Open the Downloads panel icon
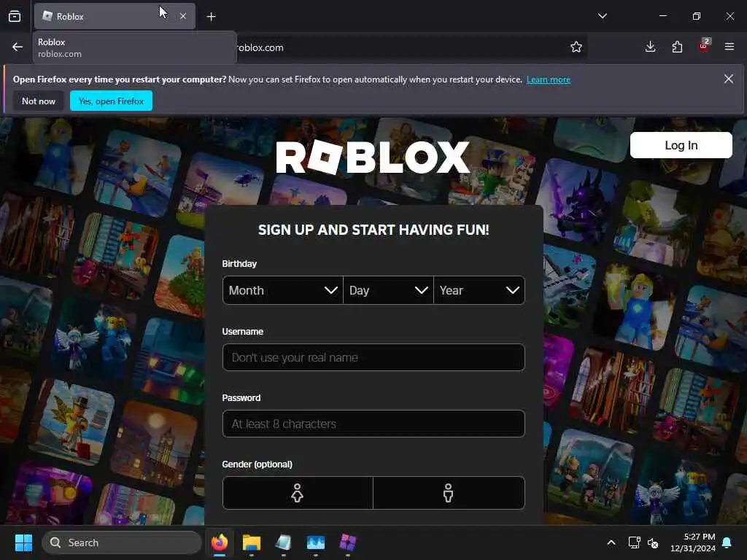The image size is (747, 560). coord(650,47)
